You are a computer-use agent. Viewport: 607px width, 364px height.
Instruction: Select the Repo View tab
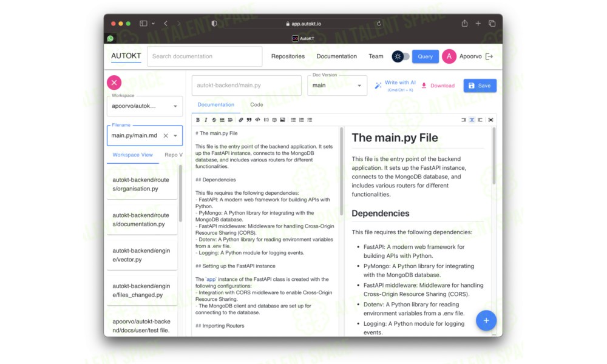click(174, 155)
